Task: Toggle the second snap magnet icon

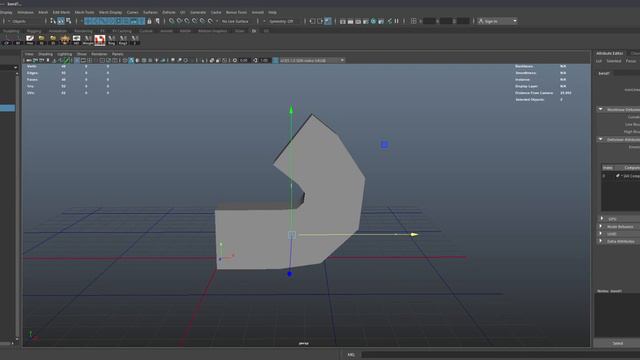Action: [x=180, y=21]
